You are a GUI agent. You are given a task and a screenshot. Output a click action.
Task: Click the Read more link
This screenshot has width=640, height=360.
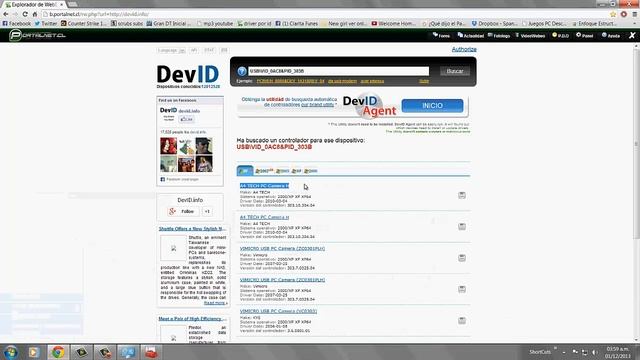click(x=215, y=303)
